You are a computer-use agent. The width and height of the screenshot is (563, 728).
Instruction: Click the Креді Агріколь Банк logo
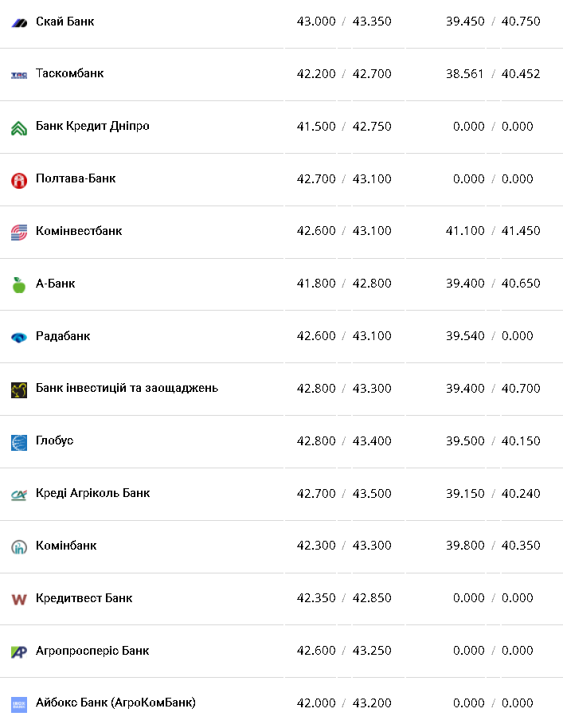[19, 495]
